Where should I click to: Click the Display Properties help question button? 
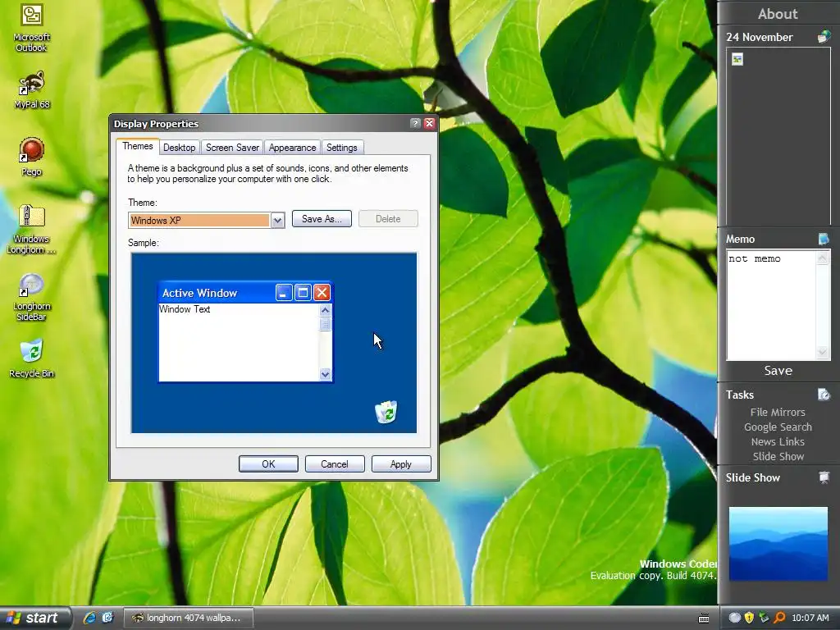[415, 123]
